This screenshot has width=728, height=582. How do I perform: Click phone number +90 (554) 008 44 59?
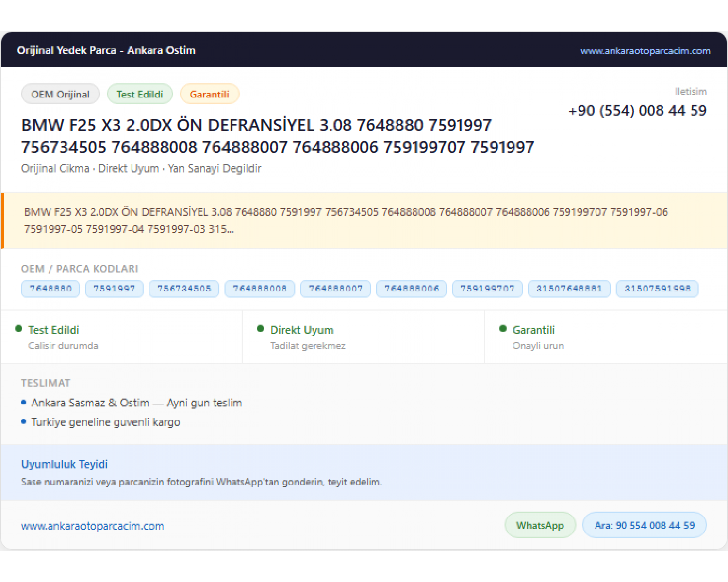(637, 111)
